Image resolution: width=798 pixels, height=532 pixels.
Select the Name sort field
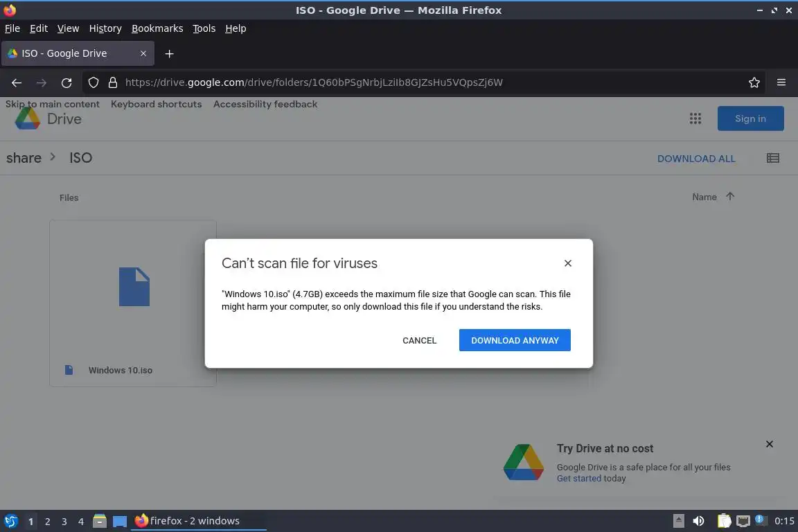tap(704, 197)
